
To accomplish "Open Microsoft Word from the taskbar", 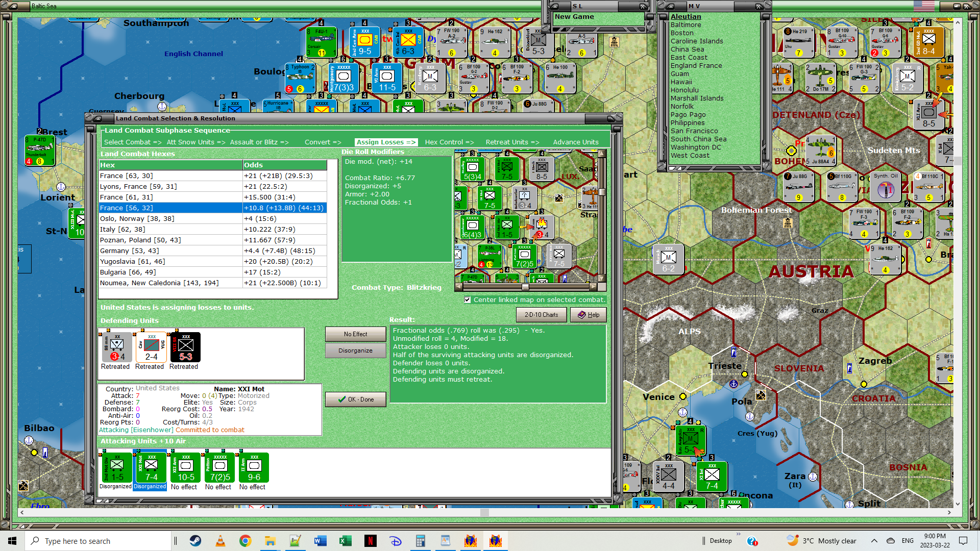I will [321, 541].
